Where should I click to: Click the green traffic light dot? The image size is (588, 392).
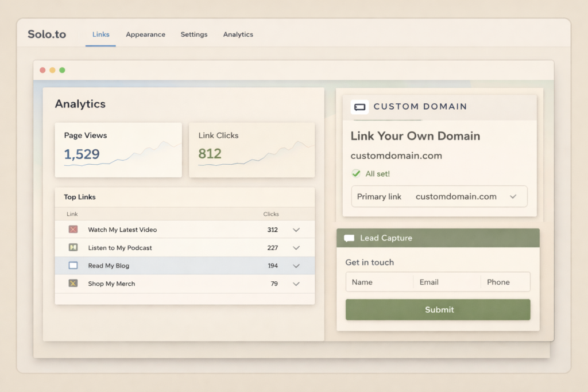(62, 69)
